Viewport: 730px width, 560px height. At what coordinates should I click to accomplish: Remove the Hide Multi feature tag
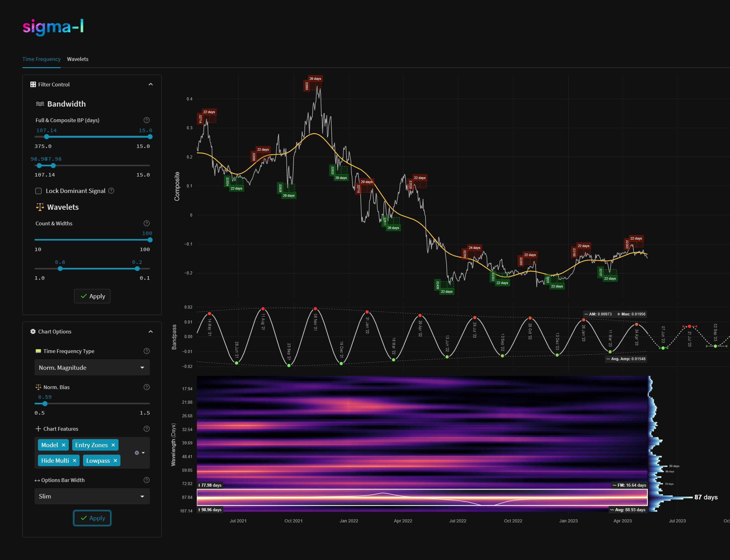coord(74,460)
